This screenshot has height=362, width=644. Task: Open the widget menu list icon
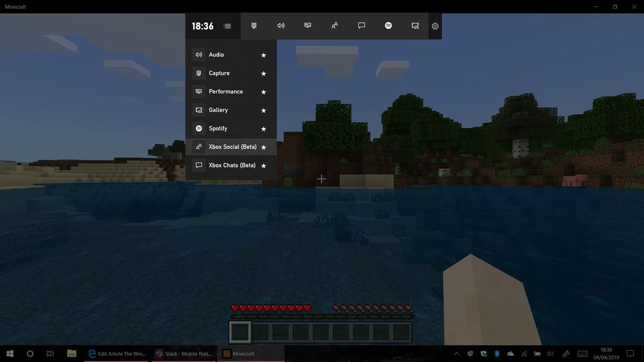227,26
